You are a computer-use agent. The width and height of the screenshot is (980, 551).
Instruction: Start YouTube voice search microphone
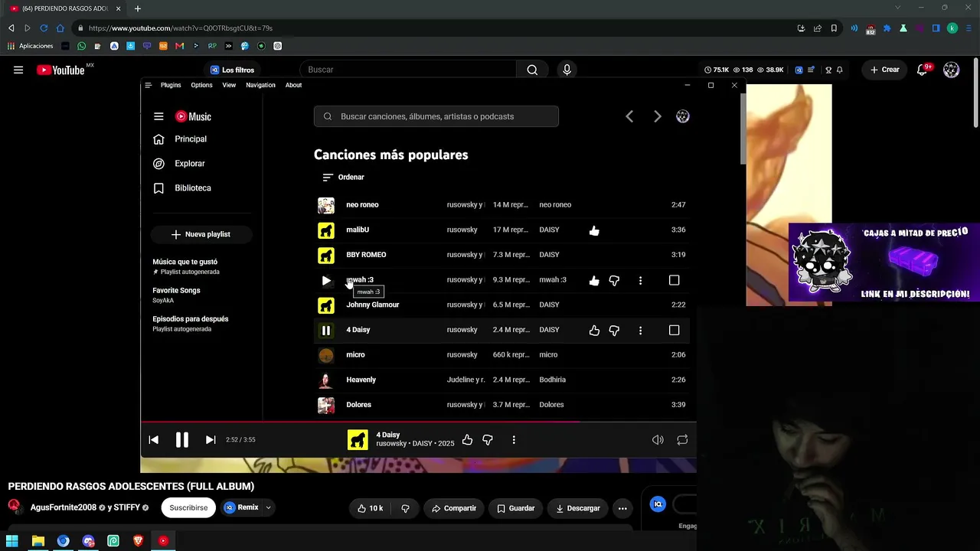(x=567, y=70)
